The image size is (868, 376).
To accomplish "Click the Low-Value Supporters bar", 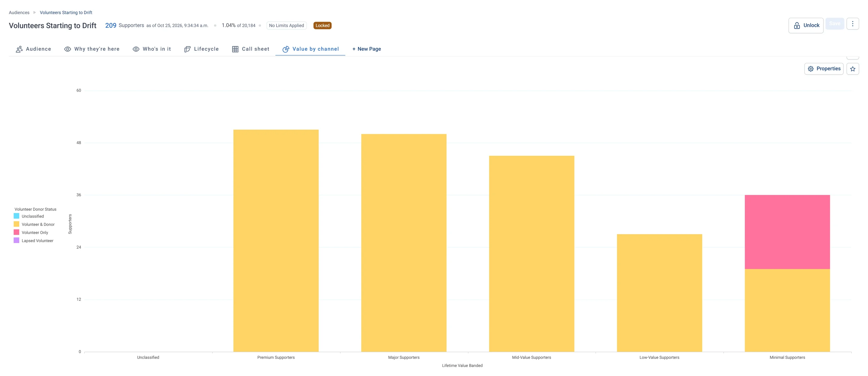I will click(x=659, y=293).
